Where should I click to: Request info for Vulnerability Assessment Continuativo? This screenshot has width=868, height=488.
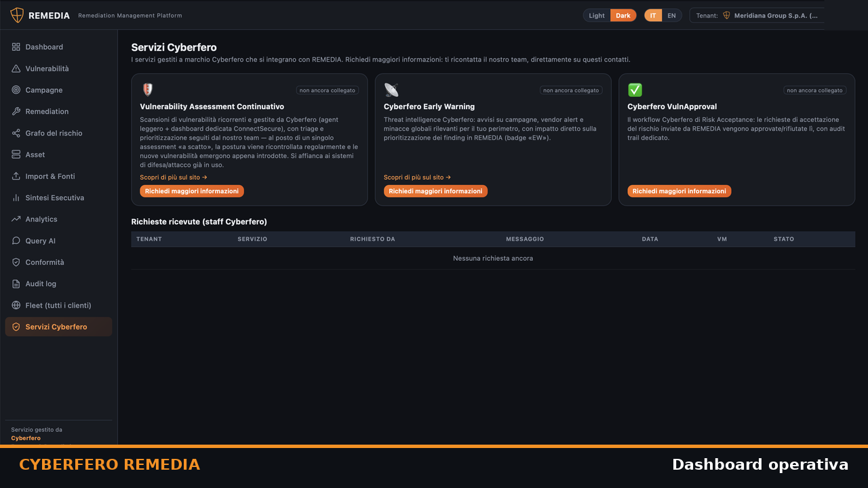tap(192, 191)
